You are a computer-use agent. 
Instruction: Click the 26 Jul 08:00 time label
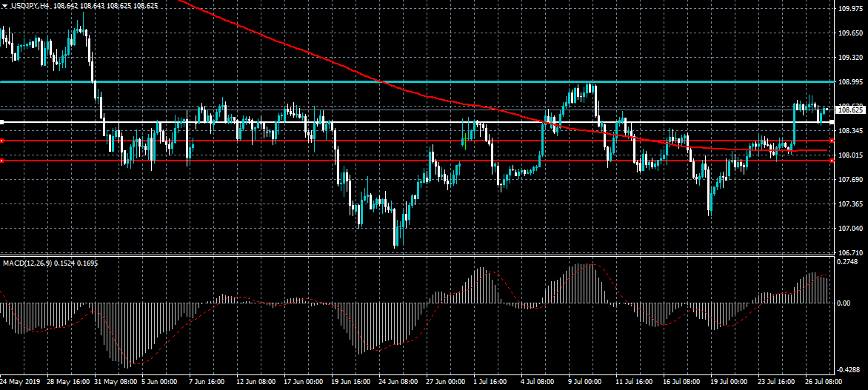(x=824, y=383)
